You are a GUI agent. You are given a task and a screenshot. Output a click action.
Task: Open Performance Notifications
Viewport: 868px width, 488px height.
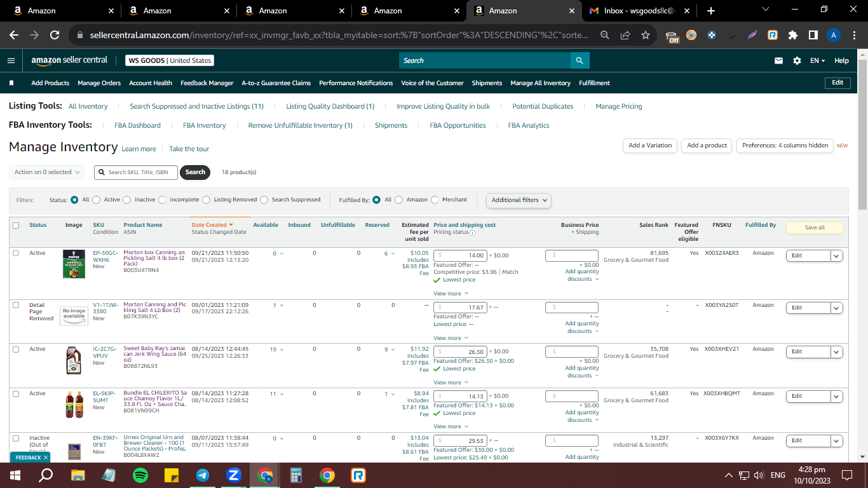[x=356, y=83]
